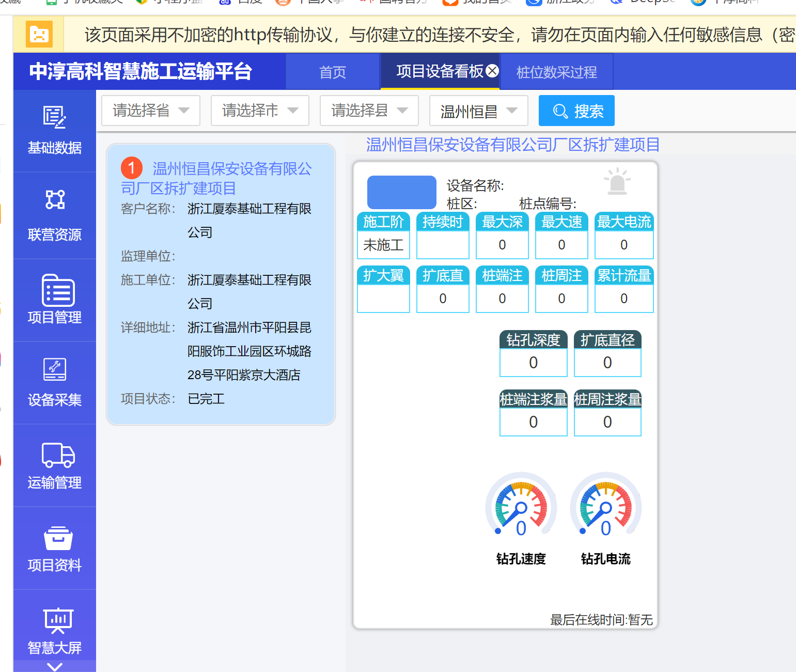
Task: Open the 温州恒昌 project dropdown
Action: point(478,111)
